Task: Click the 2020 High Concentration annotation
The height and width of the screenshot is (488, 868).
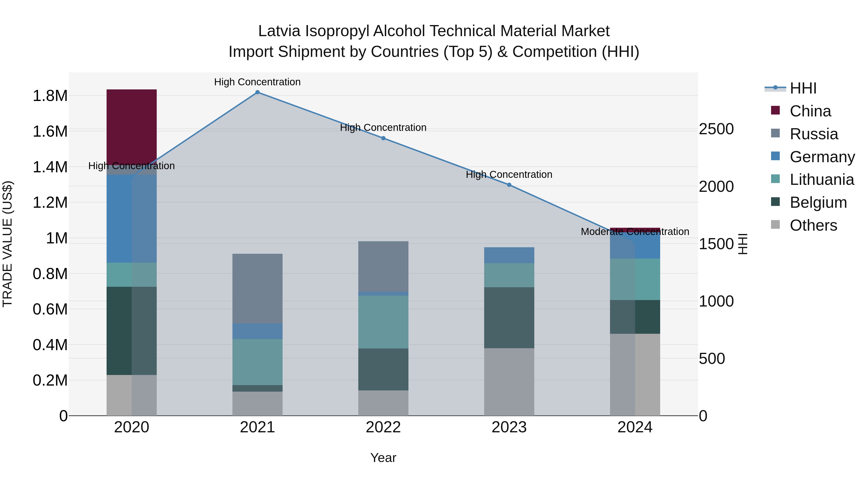Action: pos(132,166)
